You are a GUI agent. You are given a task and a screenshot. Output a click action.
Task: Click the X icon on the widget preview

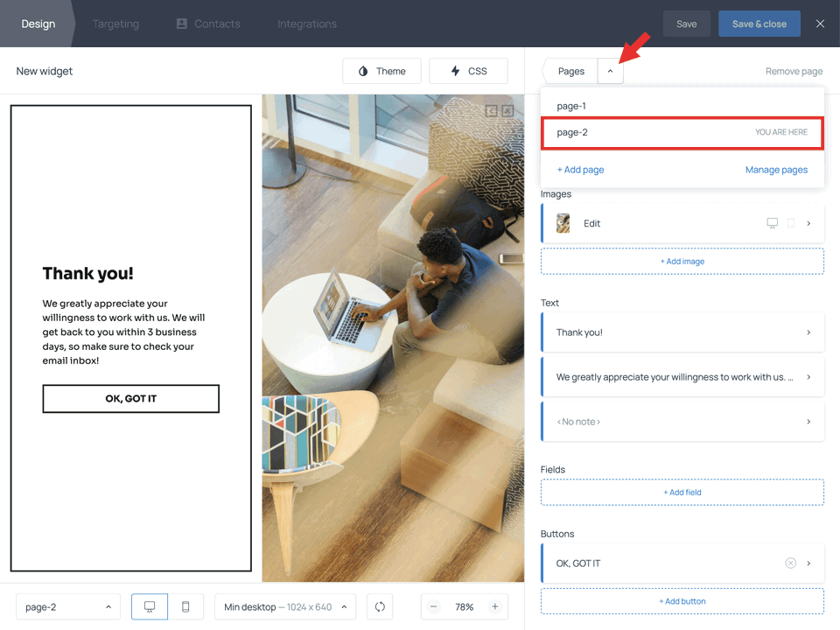tap(507, 111)
